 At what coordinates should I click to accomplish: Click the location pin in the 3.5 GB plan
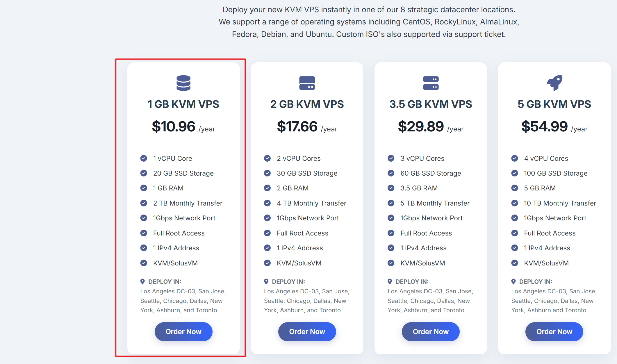pyautogui.click(x=390, y=281)
